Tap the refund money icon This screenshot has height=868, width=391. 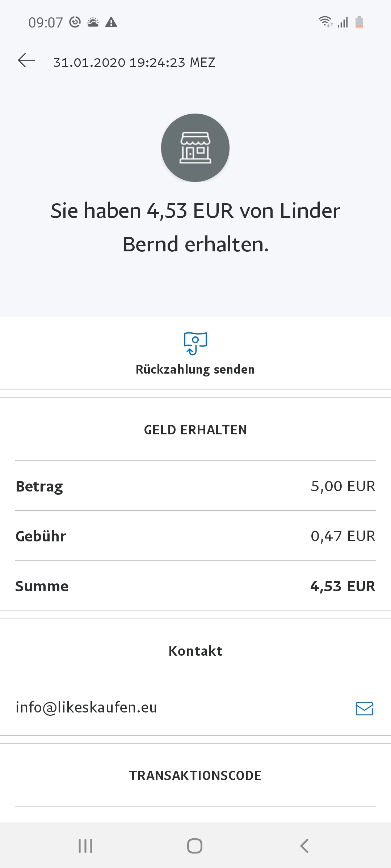pos(195,343)
